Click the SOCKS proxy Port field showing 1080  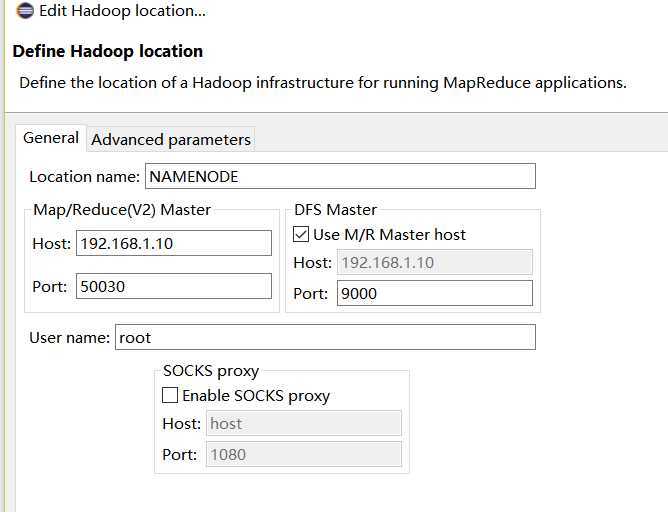[304, 454]
